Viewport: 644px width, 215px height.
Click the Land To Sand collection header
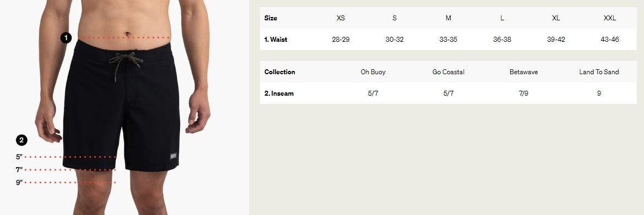(599, 72)
